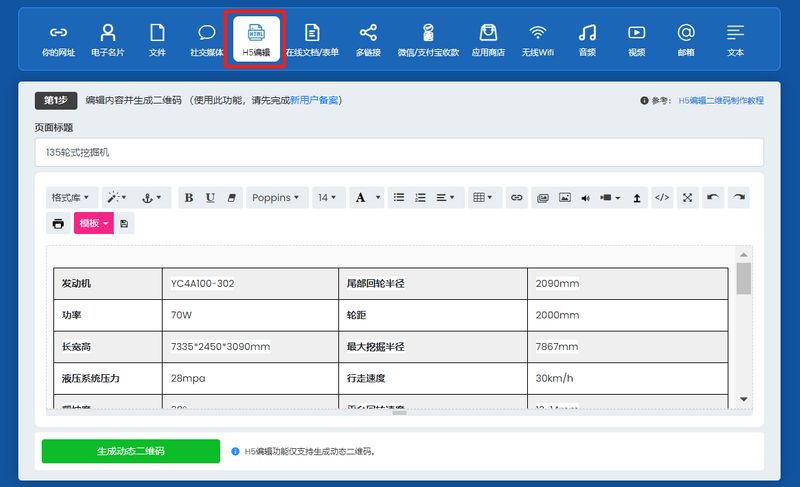Open the 新用户备案 link
800x487 pixels.
coord(314,100)
